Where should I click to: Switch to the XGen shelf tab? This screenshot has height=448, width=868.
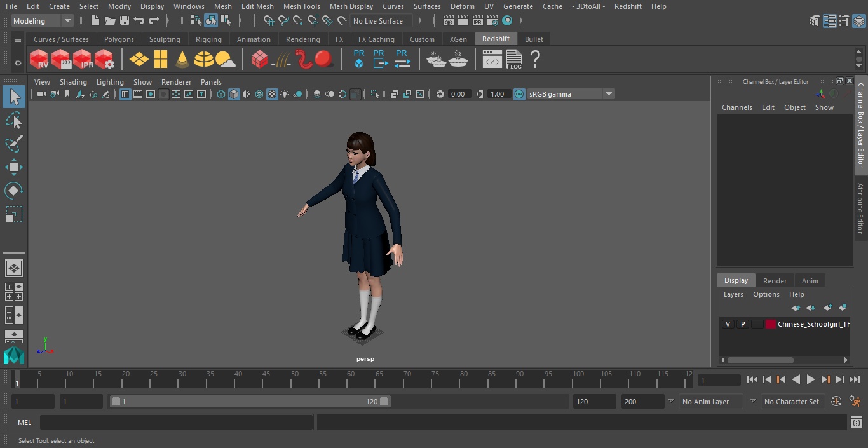coord(458,39)
